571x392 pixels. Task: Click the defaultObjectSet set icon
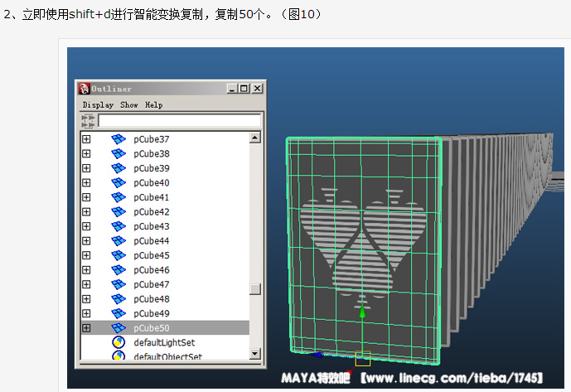click(119, 356)
